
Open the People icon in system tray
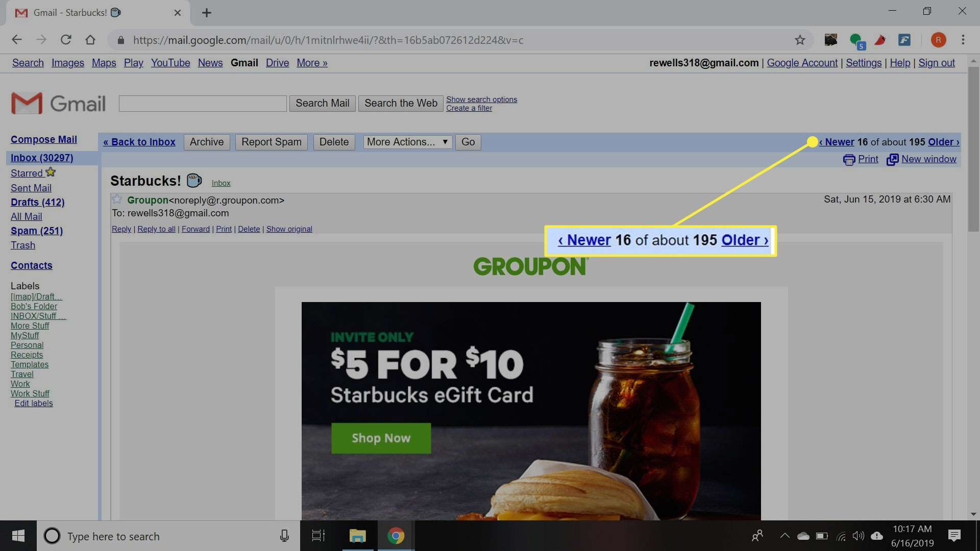[757, 536]
